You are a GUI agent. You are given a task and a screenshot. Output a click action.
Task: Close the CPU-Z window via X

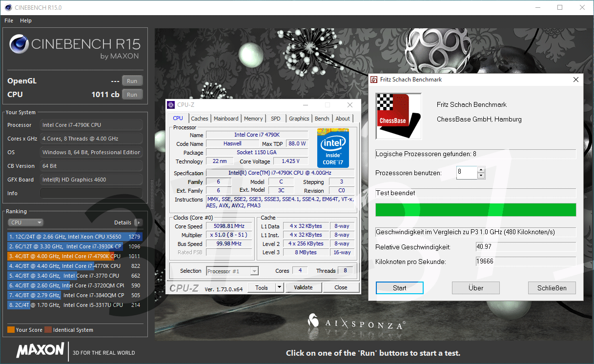click(350, 105)
